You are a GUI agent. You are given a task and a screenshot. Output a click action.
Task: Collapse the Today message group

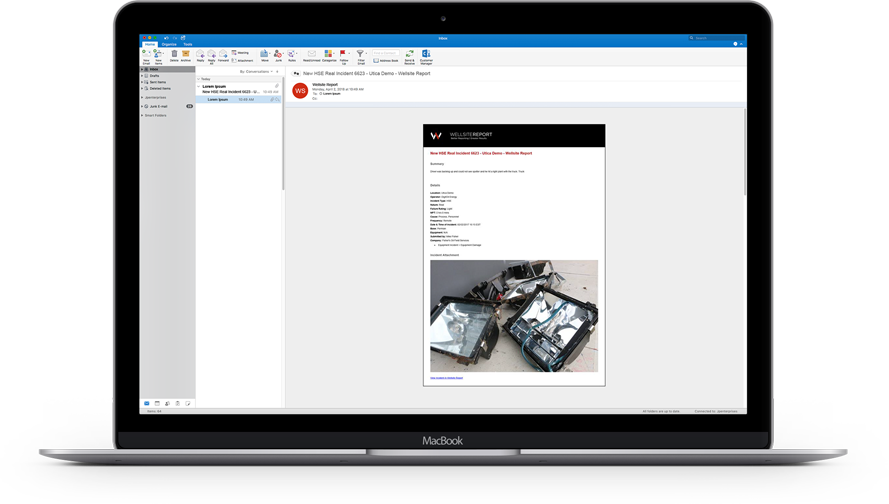click(199, 79)
